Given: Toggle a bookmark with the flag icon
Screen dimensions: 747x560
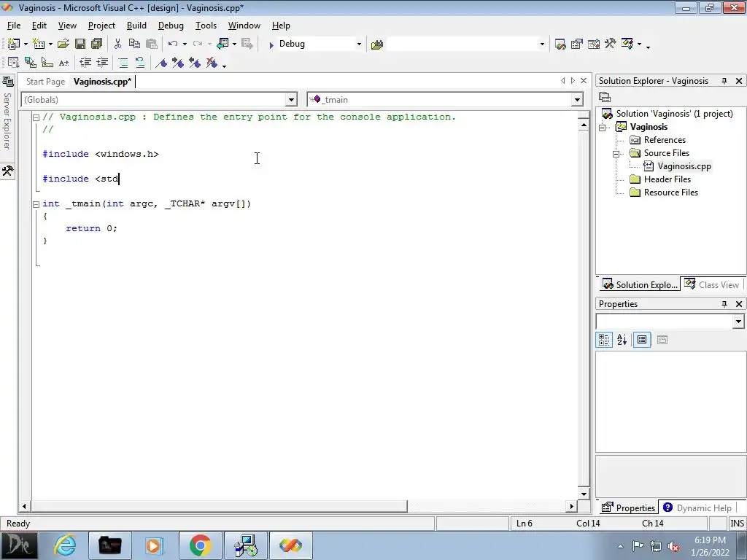Looking at the screenshot, I should pyautogui.click(x=161, y=63).
